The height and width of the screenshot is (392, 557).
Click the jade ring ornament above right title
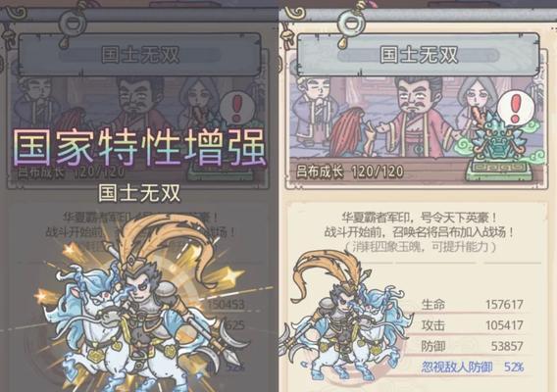352,24
